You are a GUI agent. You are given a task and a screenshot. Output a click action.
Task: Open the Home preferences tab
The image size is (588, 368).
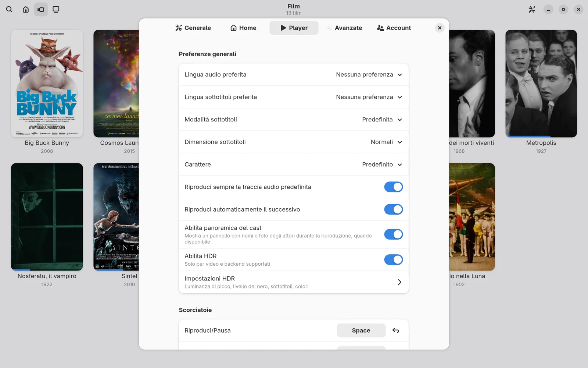click(243, 28)
